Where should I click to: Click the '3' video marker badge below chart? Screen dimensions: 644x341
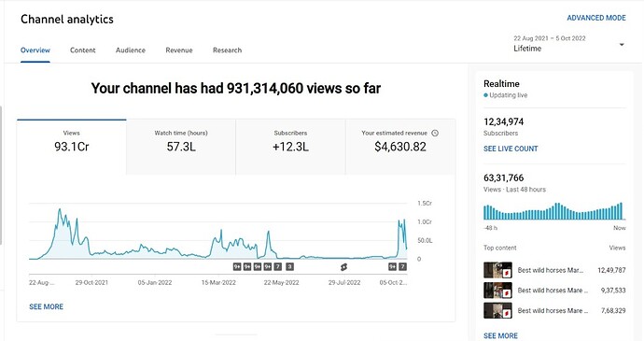coord(289,266)
